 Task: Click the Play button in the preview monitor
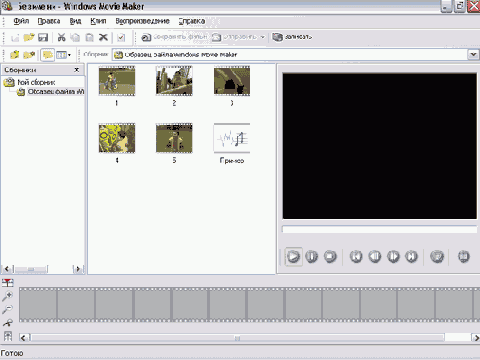point(293,256)
